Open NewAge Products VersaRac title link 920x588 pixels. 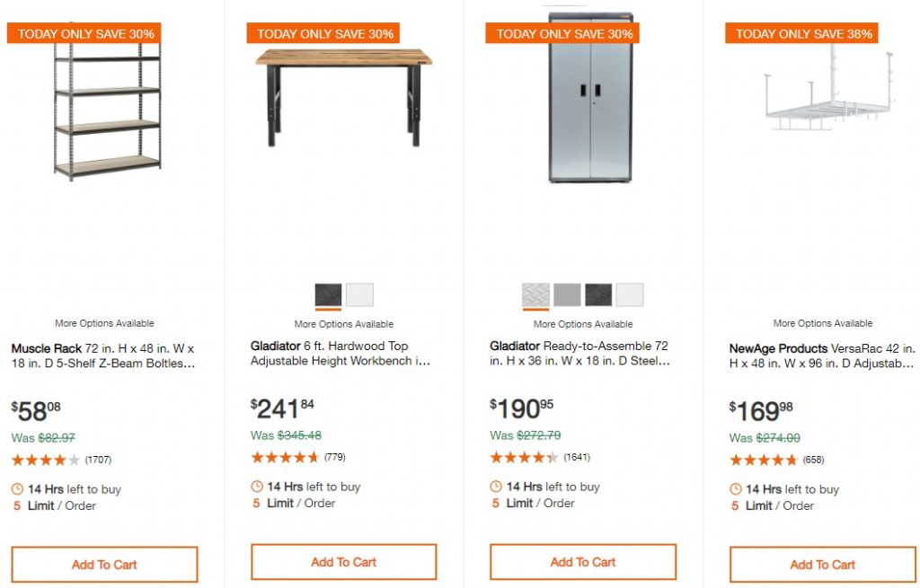[x=821, y=355]
